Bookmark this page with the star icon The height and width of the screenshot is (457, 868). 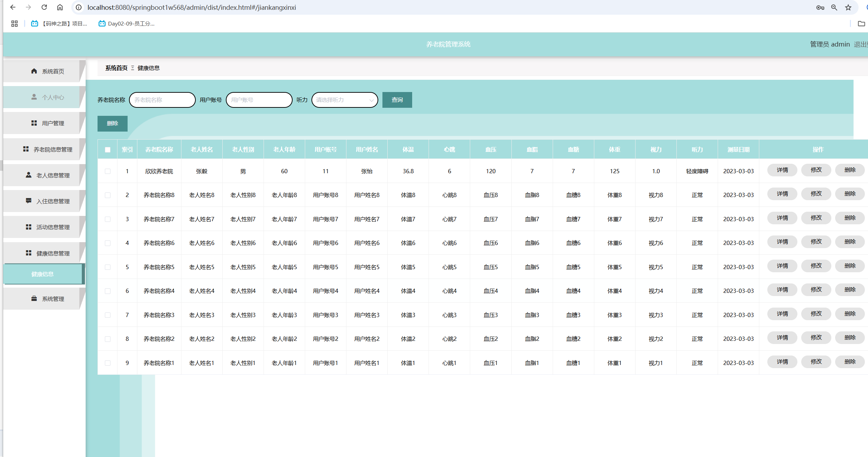click(x=848, y=7)
